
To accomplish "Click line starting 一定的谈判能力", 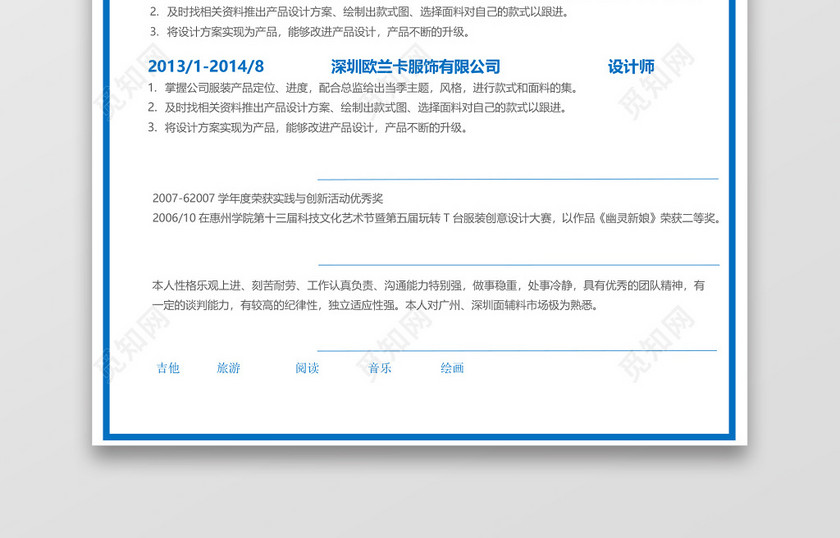I will click(376, 305).
